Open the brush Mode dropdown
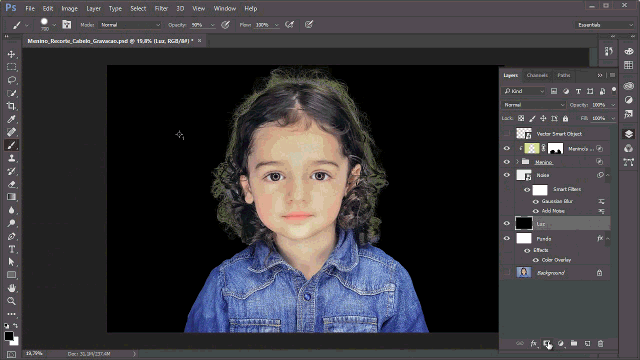The image size is (640, 360). tap(130, 25)
